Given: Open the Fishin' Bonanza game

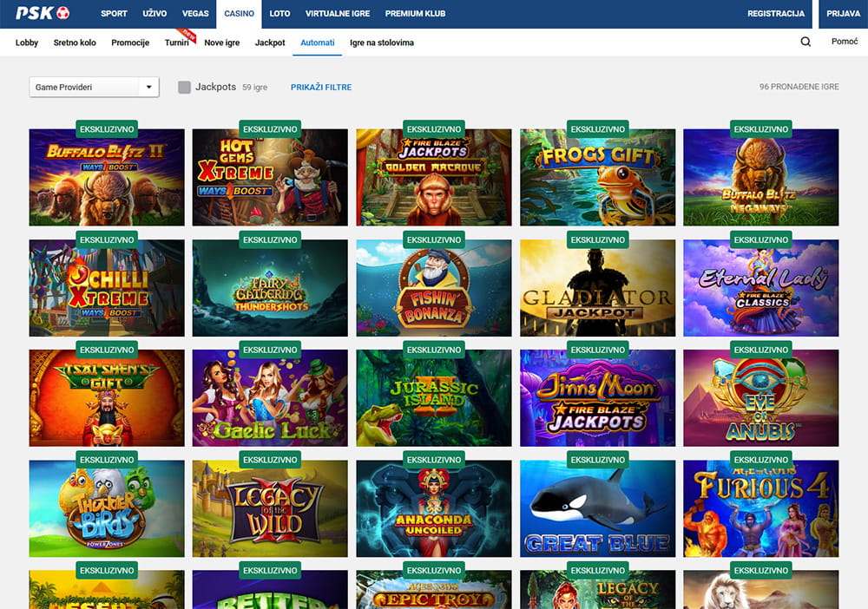Looking at the screenshot, I should tap(434, 288).
